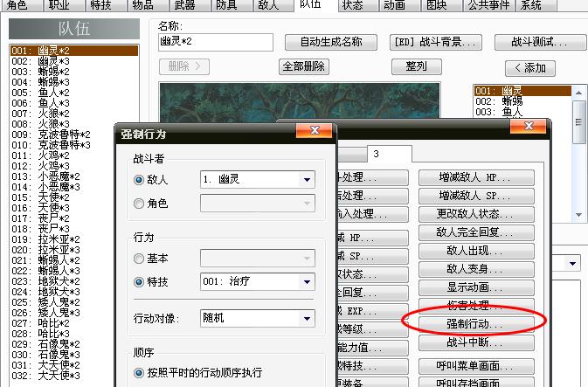Image resolution: width=588 pixels, height=387 pixels.
Task: Open [ED] 战斗背景 settings
Action: [x=436, y=42]
